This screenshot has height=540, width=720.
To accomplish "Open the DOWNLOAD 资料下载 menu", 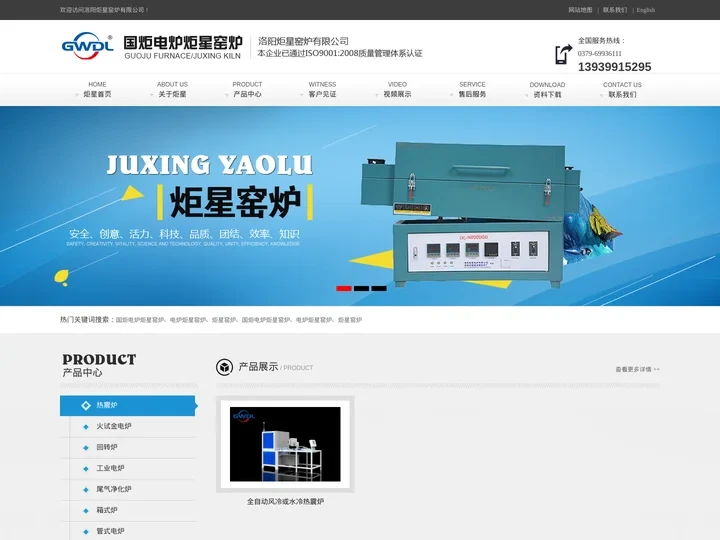I will [547, 90].
